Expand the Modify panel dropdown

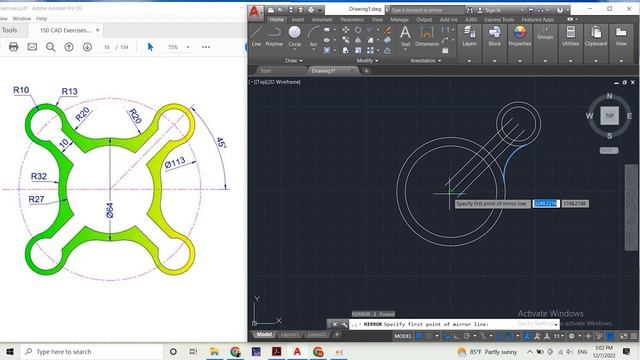click(367, 60)
